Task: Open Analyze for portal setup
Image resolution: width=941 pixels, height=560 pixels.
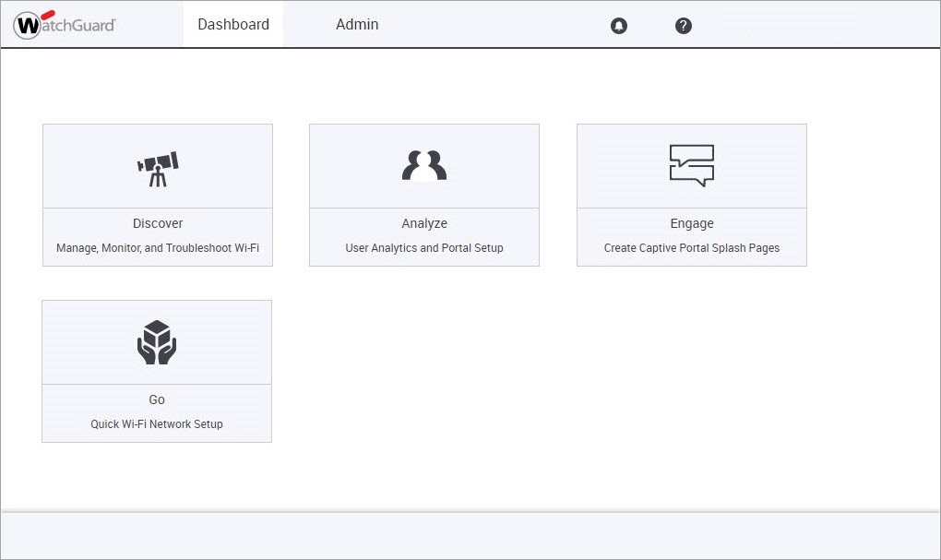Action: point(423,194)
